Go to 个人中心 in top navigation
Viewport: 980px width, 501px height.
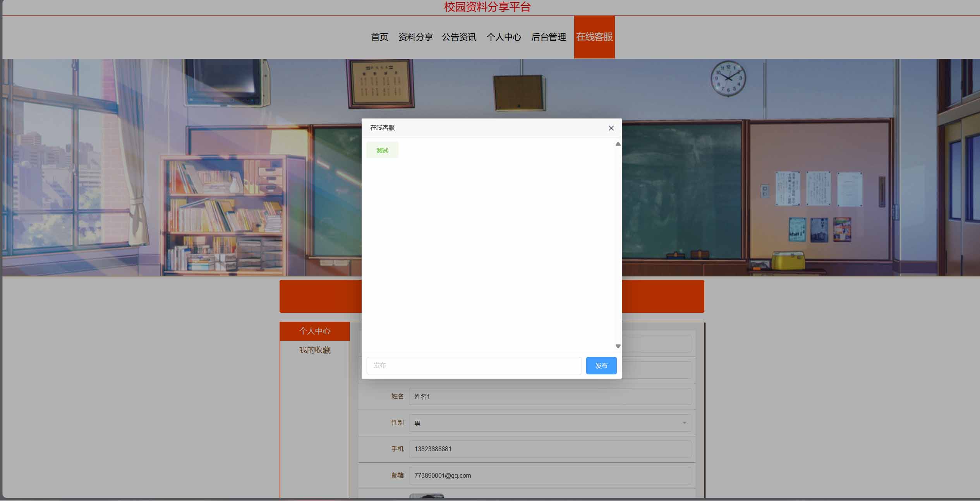coord(504,37)
